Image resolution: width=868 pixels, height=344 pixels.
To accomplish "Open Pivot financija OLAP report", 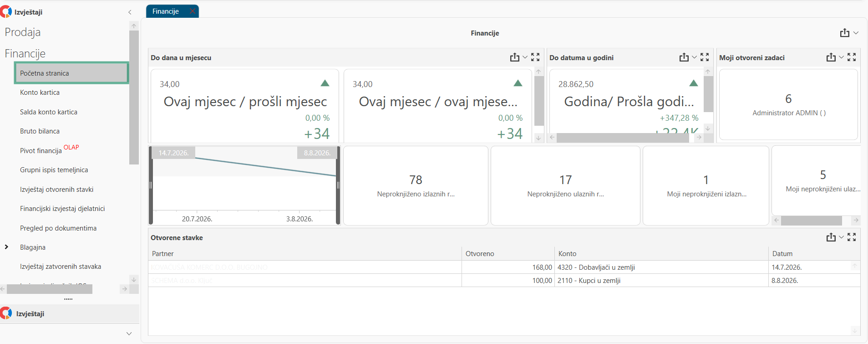I will 49,149.
